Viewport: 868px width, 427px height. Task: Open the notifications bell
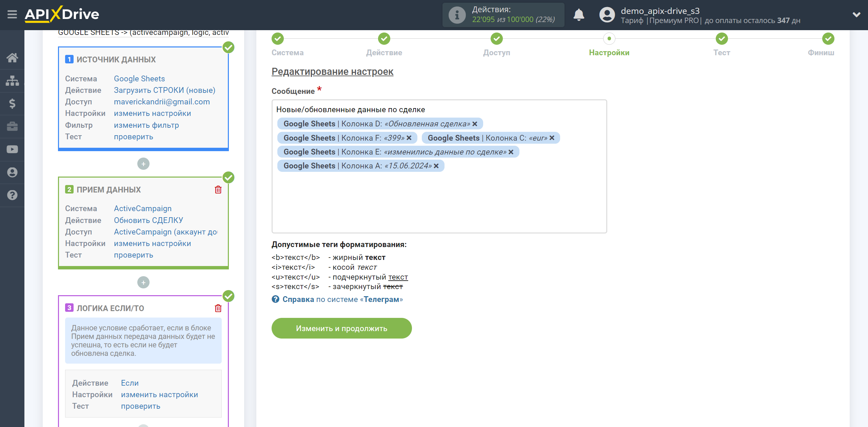[579, 15]
